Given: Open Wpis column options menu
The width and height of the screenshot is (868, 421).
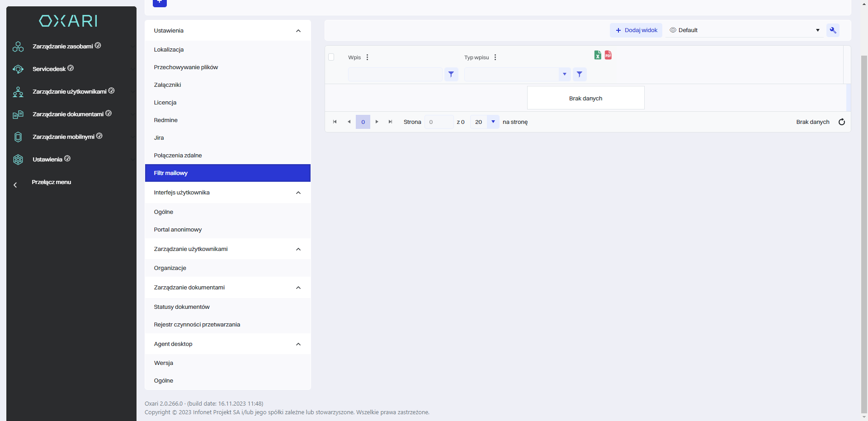Looking at the screenshot, I should click(x=367, y=57).
